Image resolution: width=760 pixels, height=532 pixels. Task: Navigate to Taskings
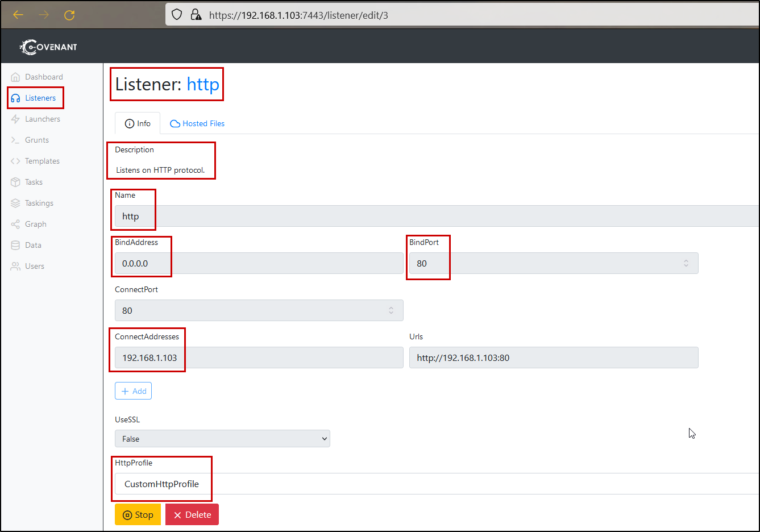point(39,203)
